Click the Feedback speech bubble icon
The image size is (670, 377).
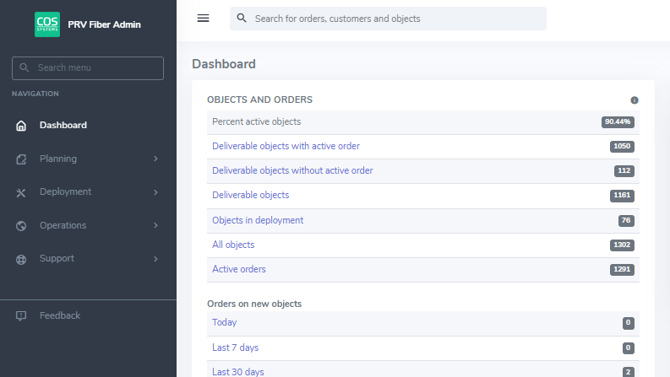pos(21,316)
